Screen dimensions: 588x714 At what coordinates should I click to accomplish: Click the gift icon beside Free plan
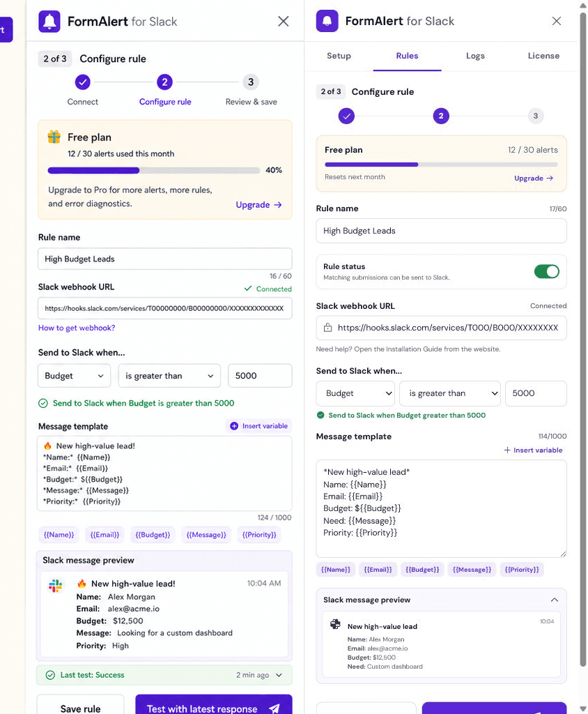54,137
